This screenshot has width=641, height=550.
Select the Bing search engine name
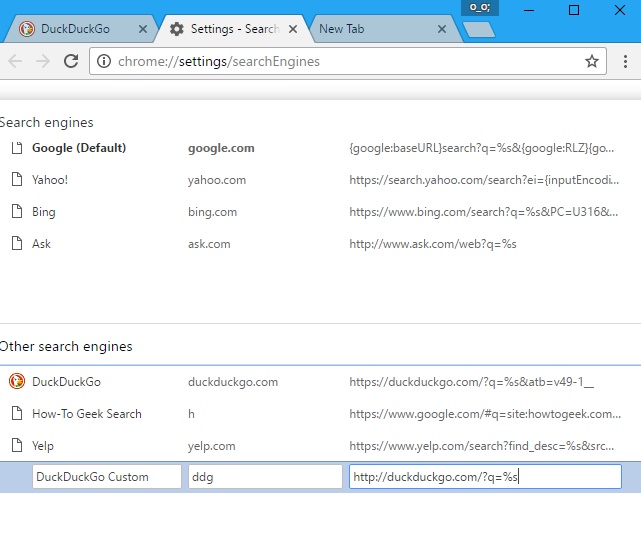tap(43, 212)
